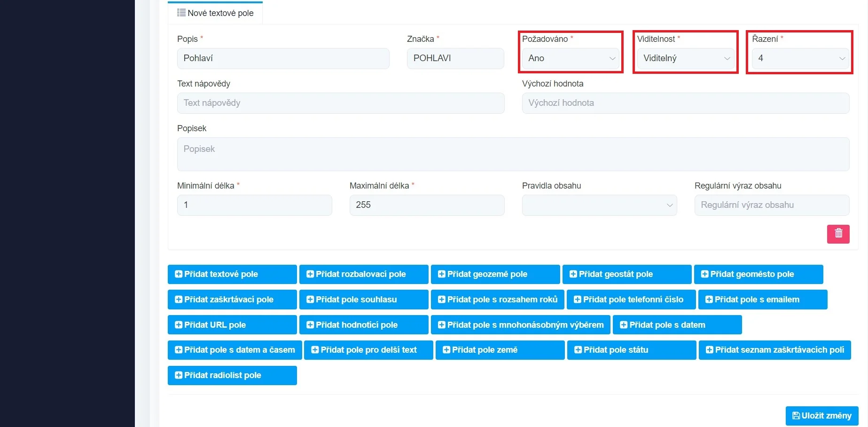
Task: Click the Popisek text area
Action: (x=513, y=154)
